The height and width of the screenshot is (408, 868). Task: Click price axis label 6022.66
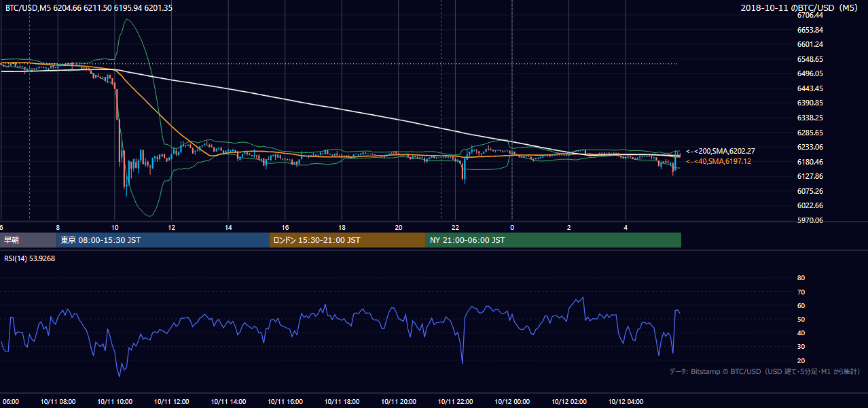(810, 205)
